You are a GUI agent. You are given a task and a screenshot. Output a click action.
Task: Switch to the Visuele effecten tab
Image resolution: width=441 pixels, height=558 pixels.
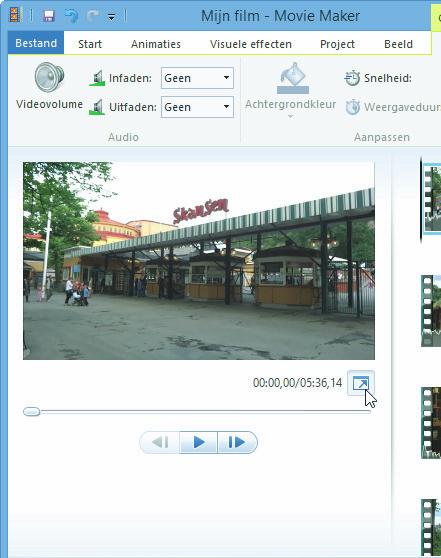[x=251, y=44]
